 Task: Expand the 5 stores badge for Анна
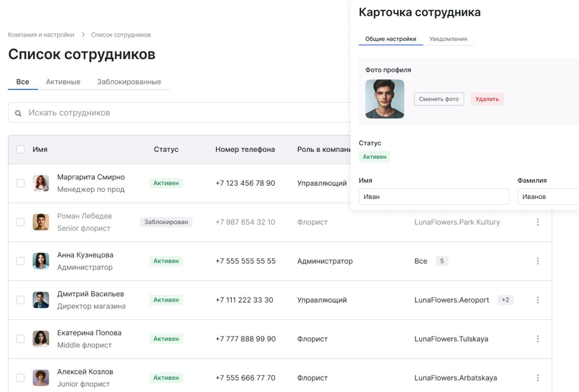pyautogui.click(x=442, y=261)
